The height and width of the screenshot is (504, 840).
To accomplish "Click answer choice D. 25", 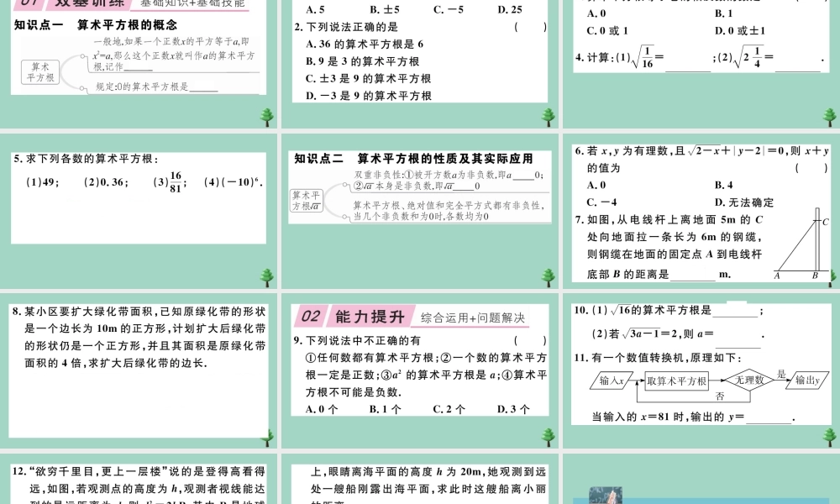I will tap(510, 9).
